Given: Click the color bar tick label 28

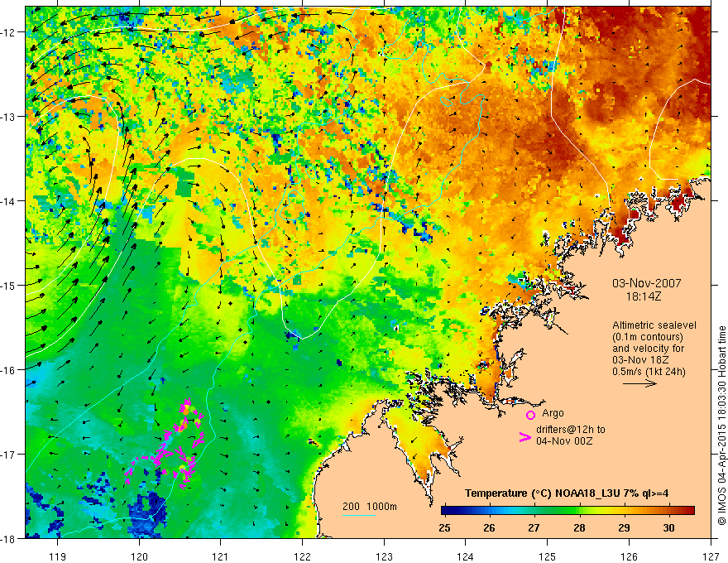Looking at the screenshot, I should pos(579,527).
